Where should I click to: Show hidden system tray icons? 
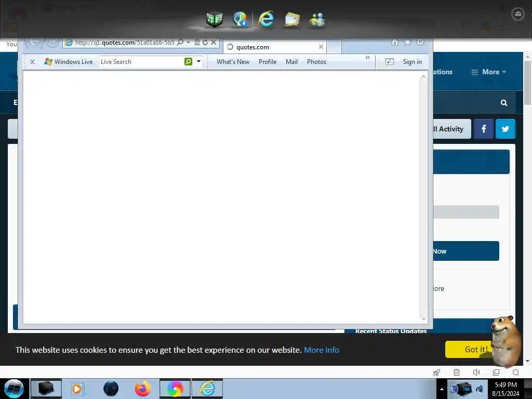point(442,389)
